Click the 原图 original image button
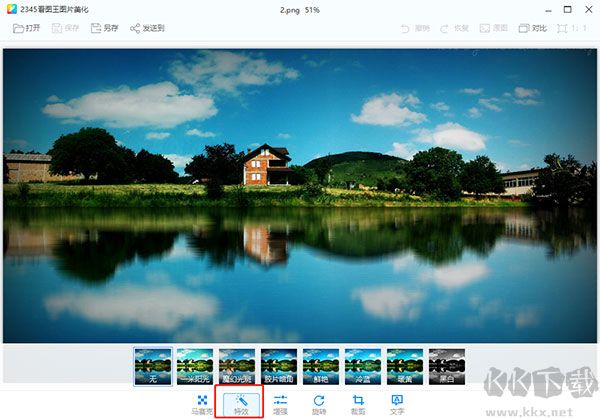This screenshot has height=419, width=600. (494, 28)
